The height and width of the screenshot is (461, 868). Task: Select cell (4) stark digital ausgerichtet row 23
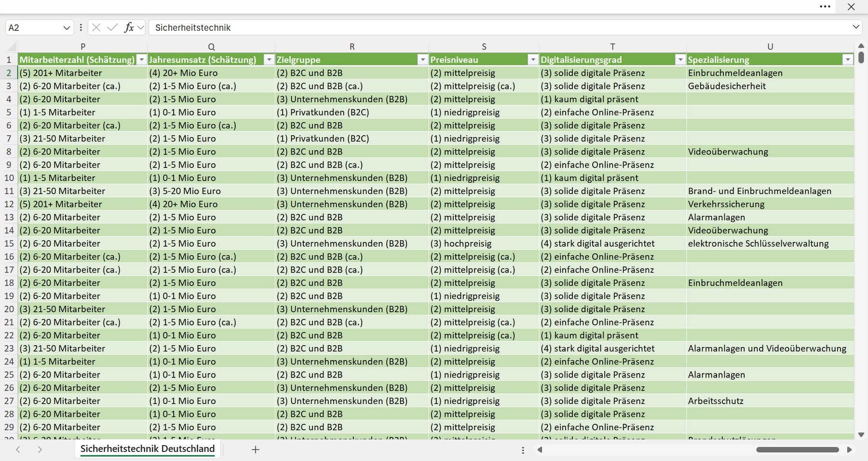[612, 349]
